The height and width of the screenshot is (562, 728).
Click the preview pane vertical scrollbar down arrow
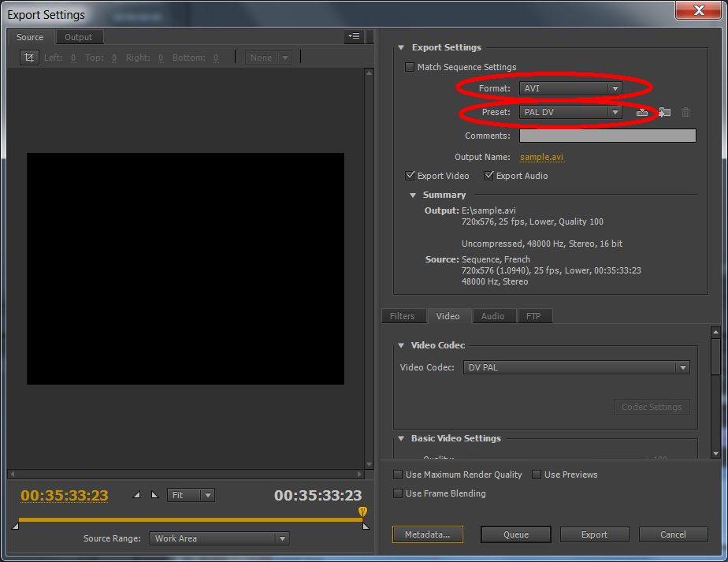point(369,464)
